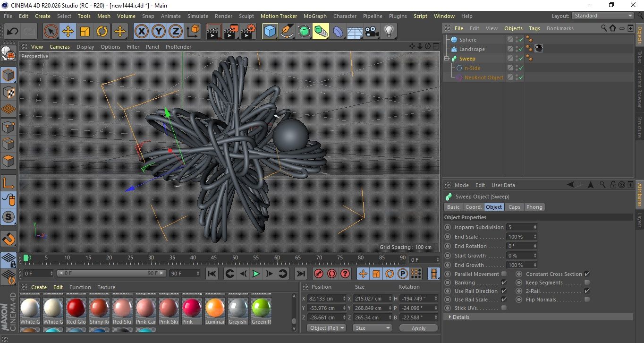Toggle the X-axis lock icon
644x343 pixels.
tap(141, 32)
